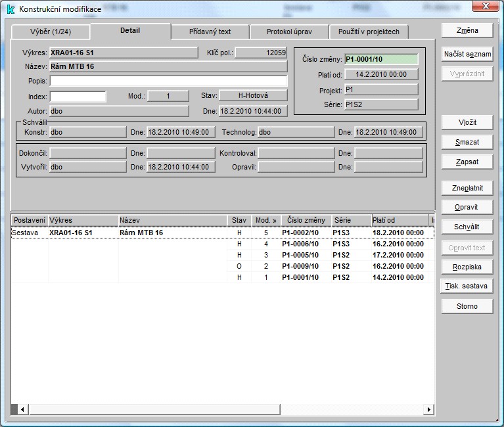Click the O status cell in table
Viewport: 504px width, 427px height.
pos(239,266)
